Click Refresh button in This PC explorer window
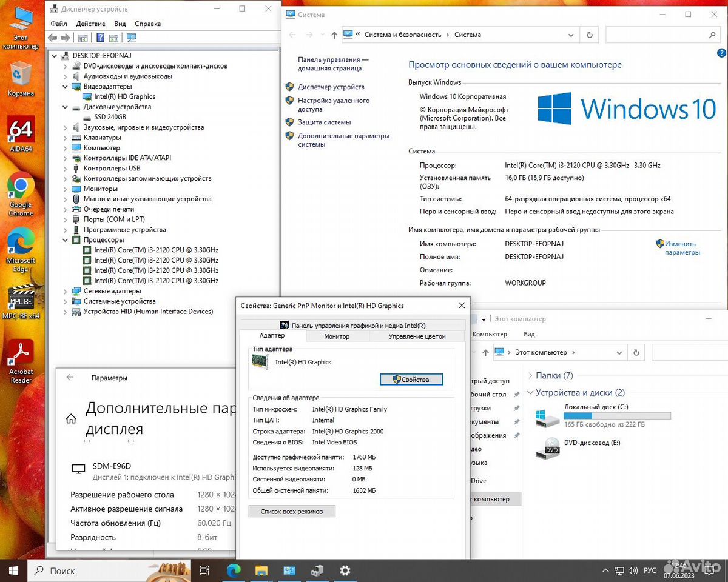Viewport: 728px width, 582px height. [636, 352]
